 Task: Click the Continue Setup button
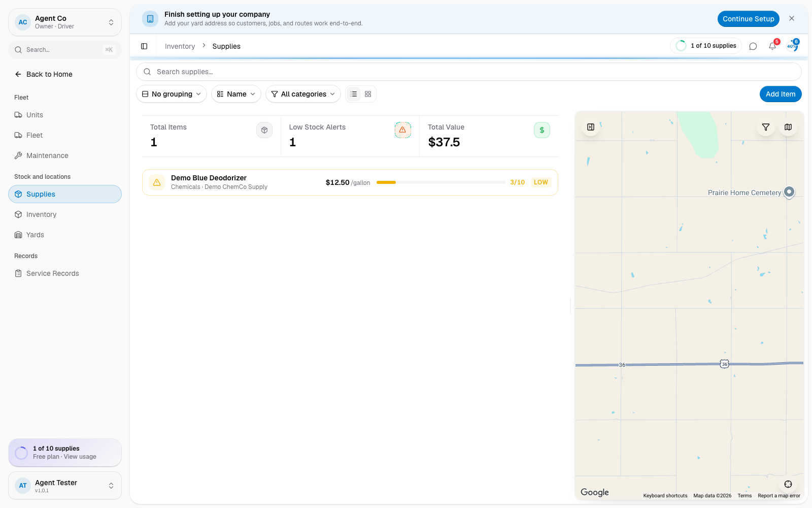coord(749,19)
